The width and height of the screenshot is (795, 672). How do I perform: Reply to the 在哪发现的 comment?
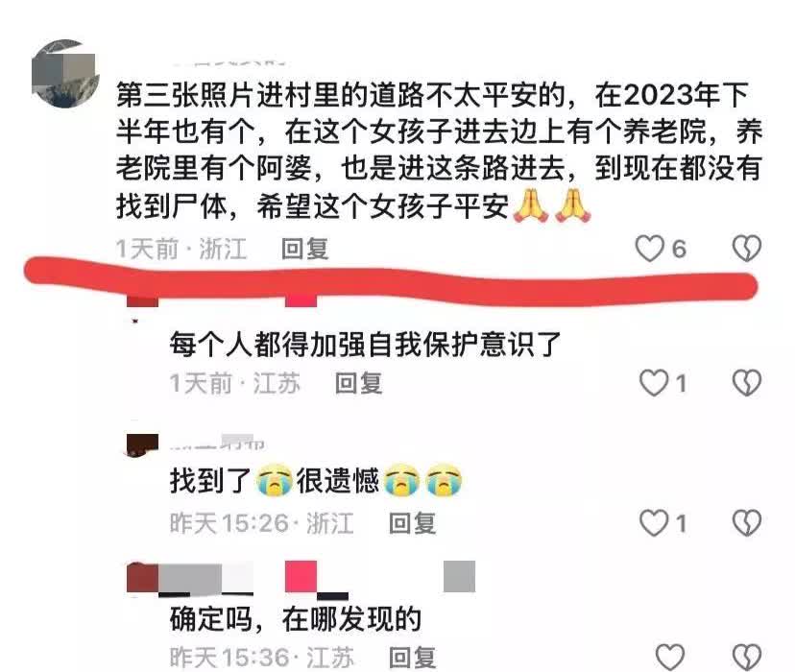[x=412, y=658]
